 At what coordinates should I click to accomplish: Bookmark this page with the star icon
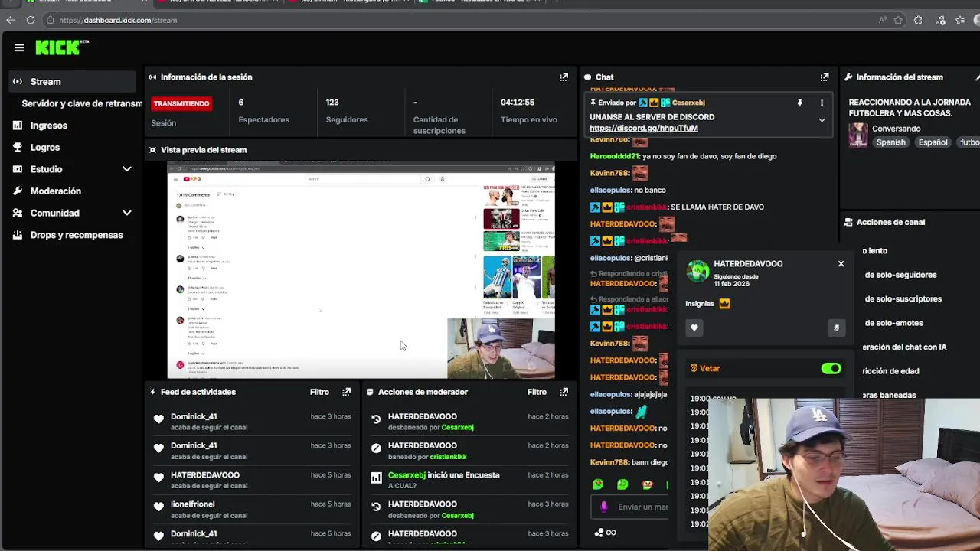[898, 20]
